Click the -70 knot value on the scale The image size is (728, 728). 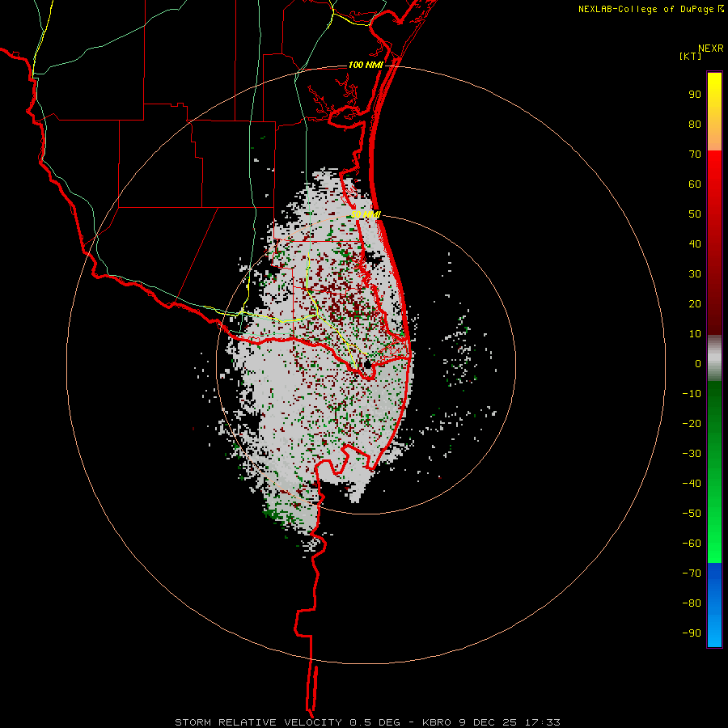(692, 574)
